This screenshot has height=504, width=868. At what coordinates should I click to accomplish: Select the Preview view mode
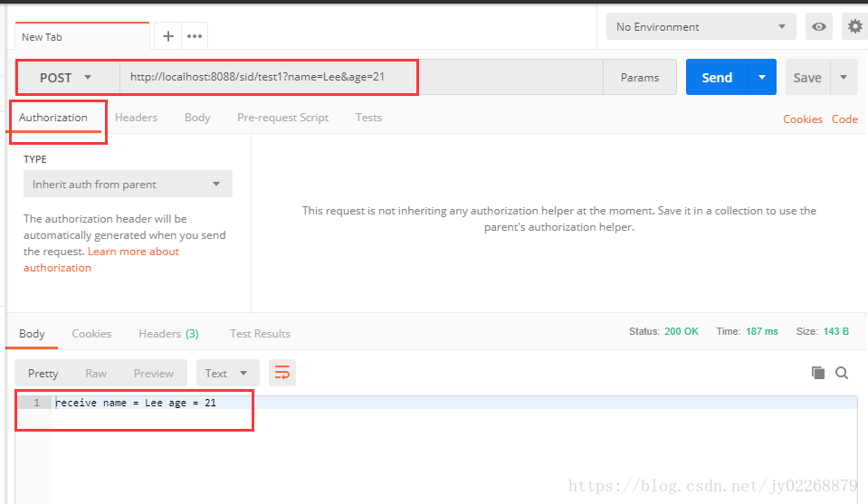click(x=153, y=374)
